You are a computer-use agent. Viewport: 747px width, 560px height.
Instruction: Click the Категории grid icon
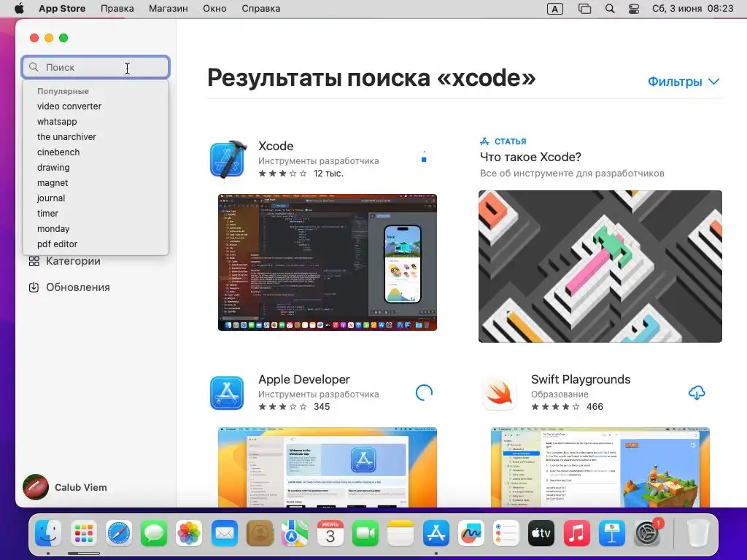(34, 261)
